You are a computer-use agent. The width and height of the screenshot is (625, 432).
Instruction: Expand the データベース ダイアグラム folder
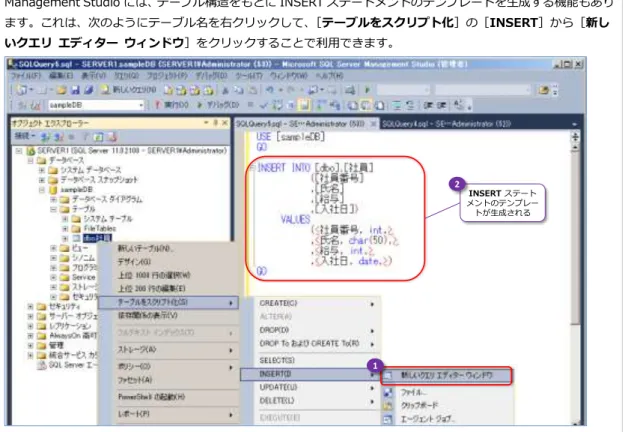click(53, 199)
